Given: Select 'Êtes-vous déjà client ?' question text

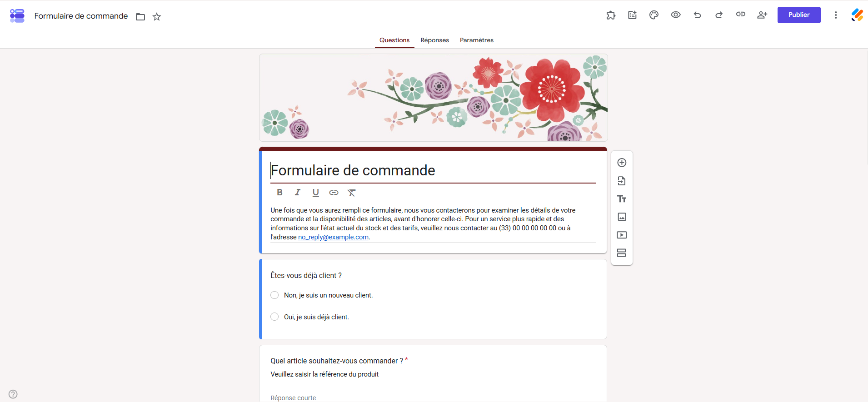Looking at the screenshot, I should (x=306, y=275).
